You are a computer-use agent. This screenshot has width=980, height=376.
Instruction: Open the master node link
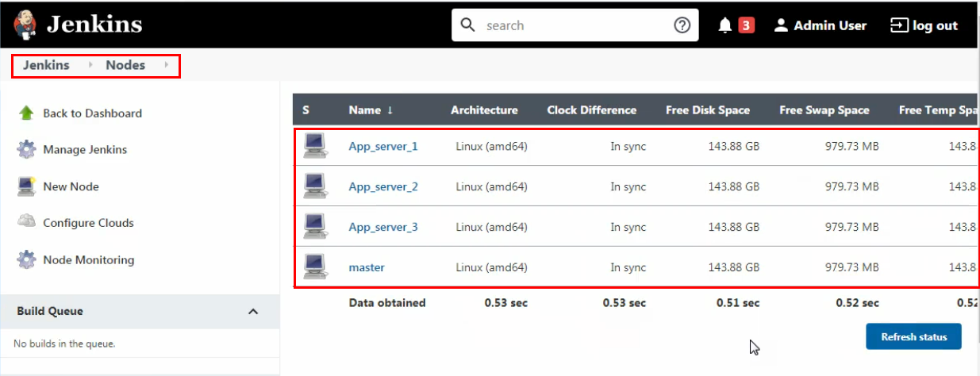[367, 268]
